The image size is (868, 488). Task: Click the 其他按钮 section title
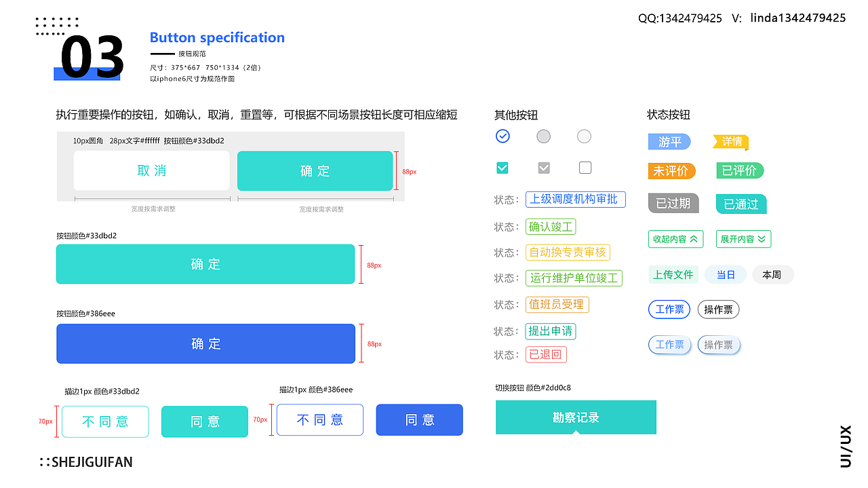coord(516,115)
